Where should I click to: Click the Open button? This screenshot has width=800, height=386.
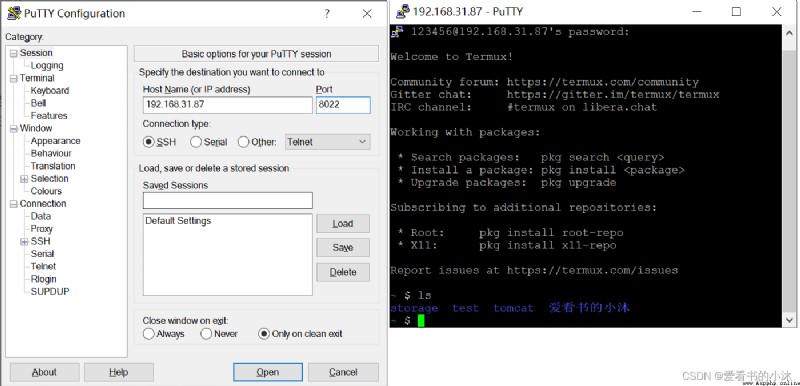(268, 372)
